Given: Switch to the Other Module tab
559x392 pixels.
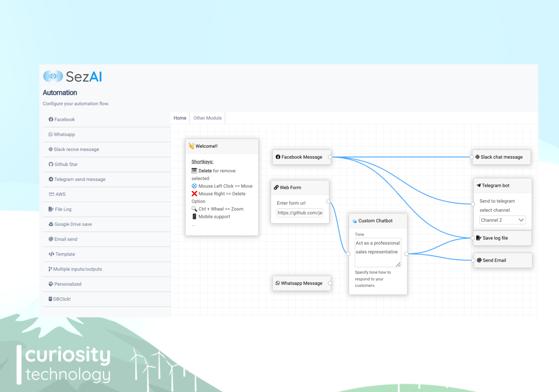Looking at the screenshot, I should (207, 118).
